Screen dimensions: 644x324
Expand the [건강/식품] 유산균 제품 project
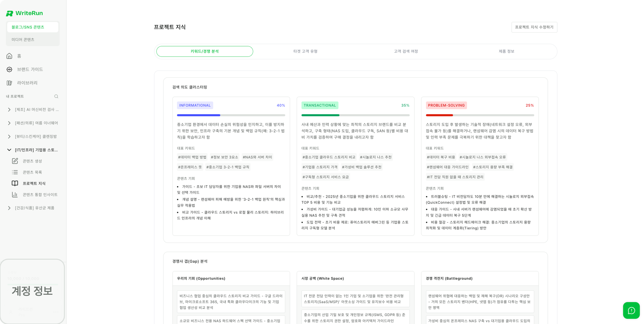tap(9, 208)
